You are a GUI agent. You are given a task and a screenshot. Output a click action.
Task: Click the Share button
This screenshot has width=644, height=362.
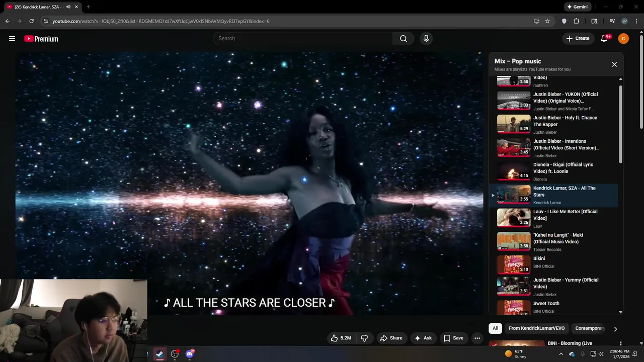pos(391,338)
